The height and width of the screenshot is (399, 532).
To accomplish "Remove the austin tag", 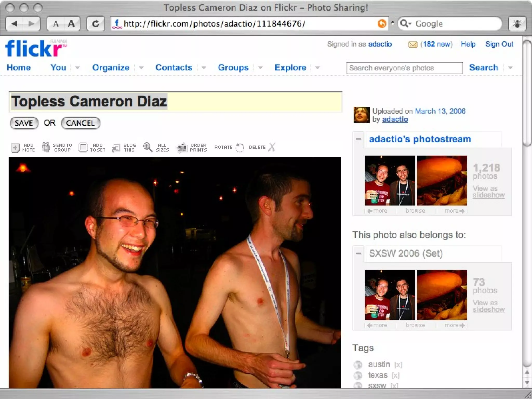I will click(x=398, y=365).
